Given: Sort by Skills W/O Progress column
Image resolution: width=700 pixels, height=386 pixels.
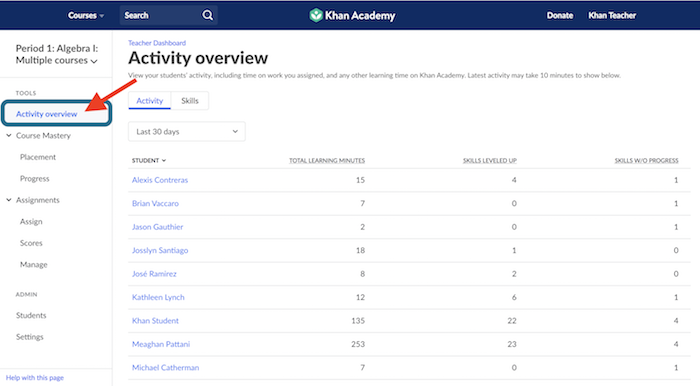Looking at the screenshot, I should [646, 161].
